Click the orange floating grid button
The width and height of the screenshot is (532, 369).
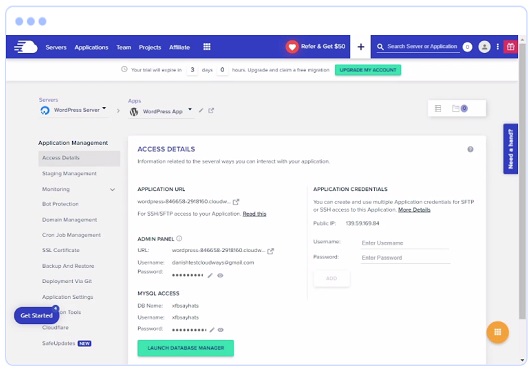click(497, 332)
